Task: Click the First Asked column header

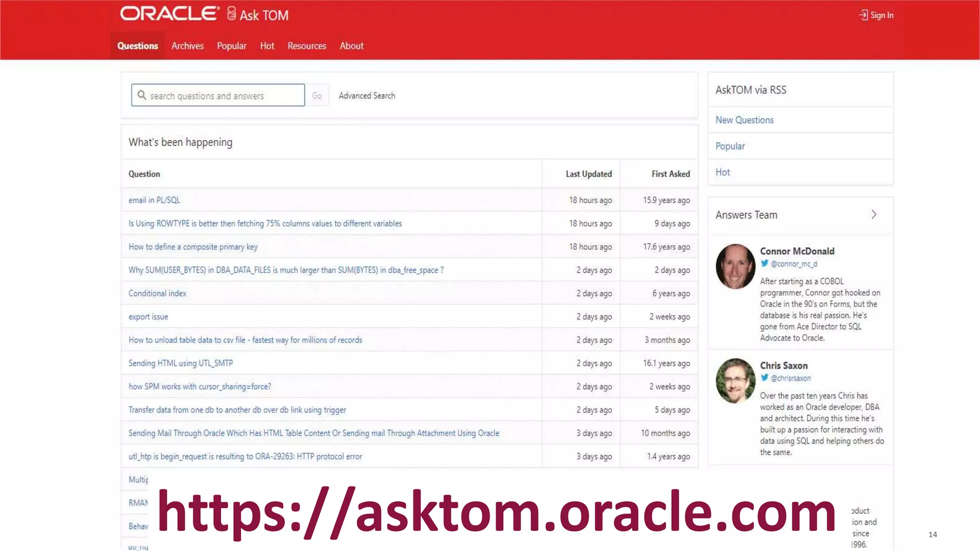Action: point(670,174)
